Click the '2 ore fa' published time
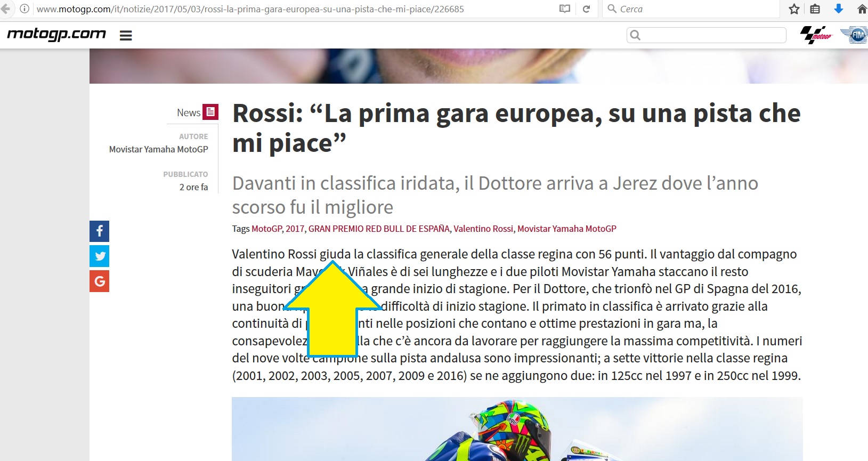Image resolution: width=868 pixels, height=461 pixels. coord(194,187)
